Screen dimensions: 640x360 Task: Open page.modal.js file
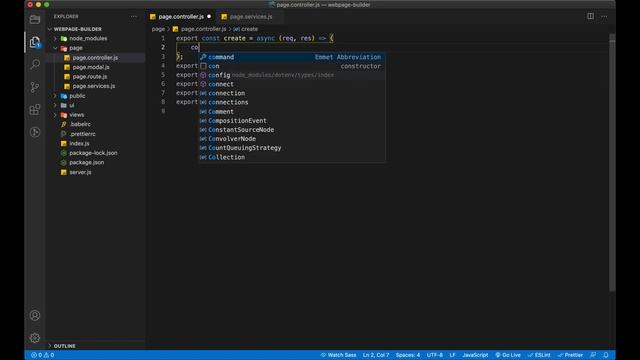(x=91, y=67)
